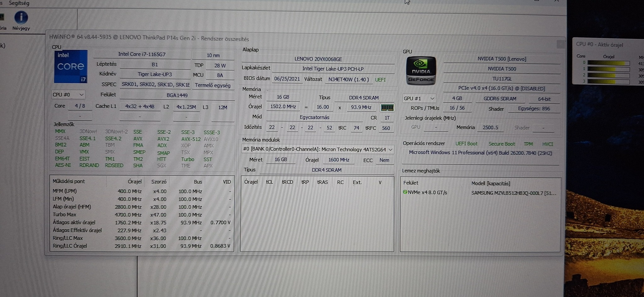The height and width of the screenshot is (297, 644).
Task: Click the "Microsoft Windows 11 Professional" OS line
Action: click(480, 153)
